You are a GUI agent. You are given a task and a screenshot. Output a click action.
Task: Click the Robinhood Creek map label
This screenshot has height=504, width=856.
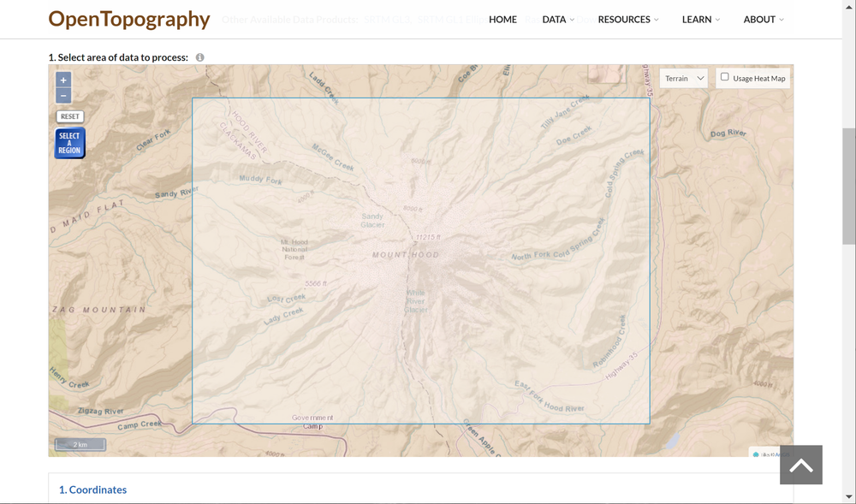[609, 341]
